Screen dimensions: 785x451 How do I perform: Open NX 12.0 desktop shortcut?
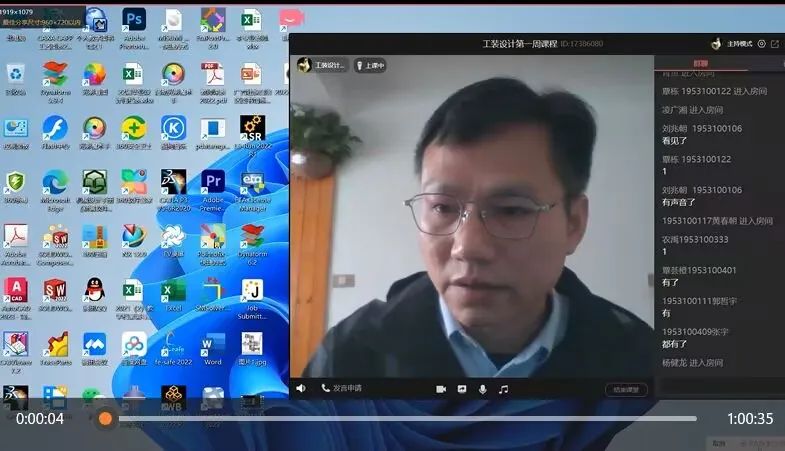point(134,236)
